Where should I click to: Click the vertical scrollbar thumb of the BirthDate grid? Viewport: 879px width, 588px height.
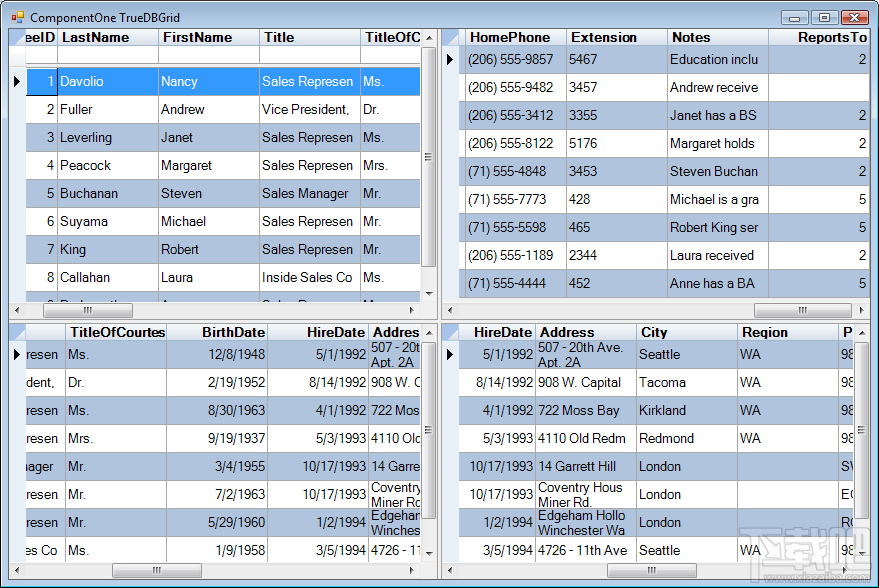coord(429,430)
